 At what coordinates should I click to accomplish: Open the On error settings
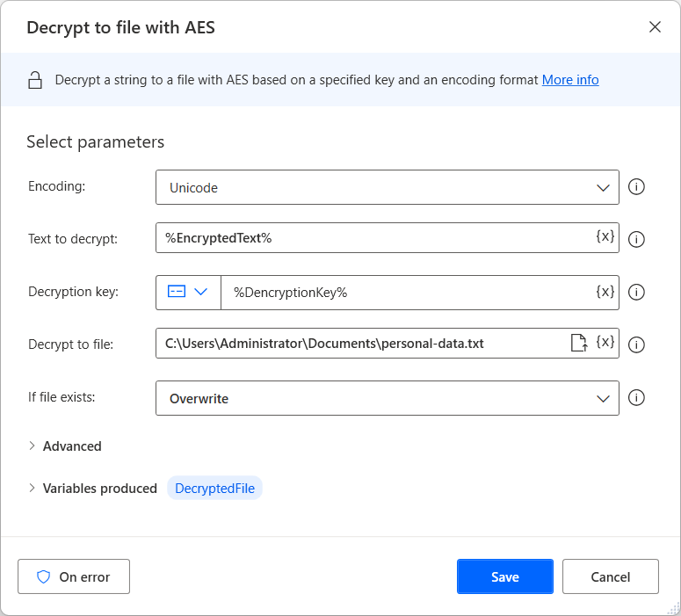pos(74,576)
